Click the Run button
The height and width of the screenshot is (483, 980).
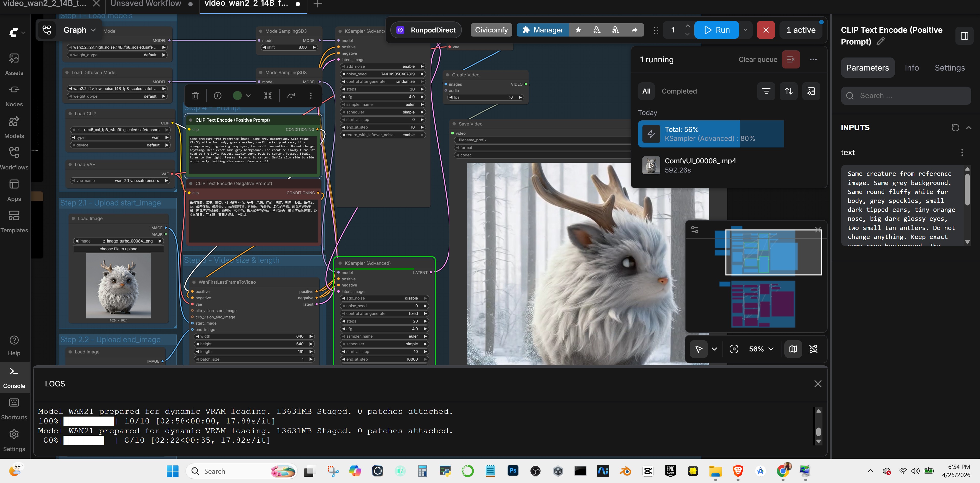point(716,30)
